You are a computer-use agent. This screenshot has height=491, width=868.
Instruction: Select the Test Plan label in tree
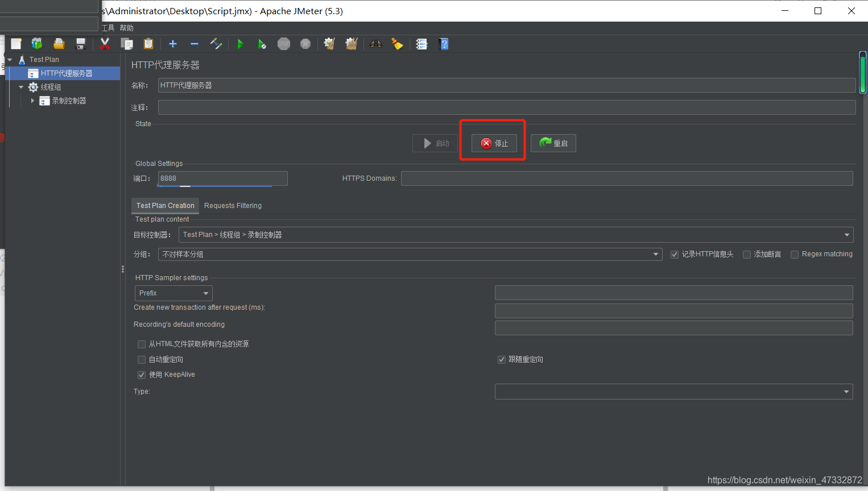click(44, 60)
